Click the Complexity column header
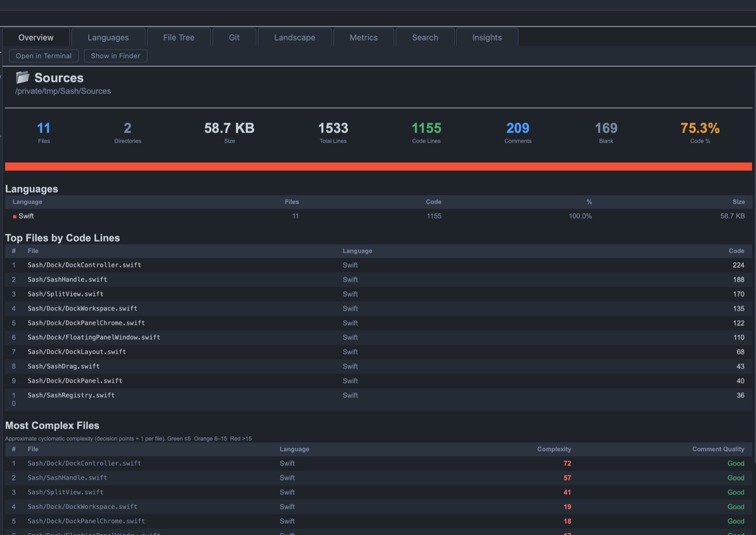The width and height of the screenshot is (756, 535). pyautogui.click(x=554, y=449)
